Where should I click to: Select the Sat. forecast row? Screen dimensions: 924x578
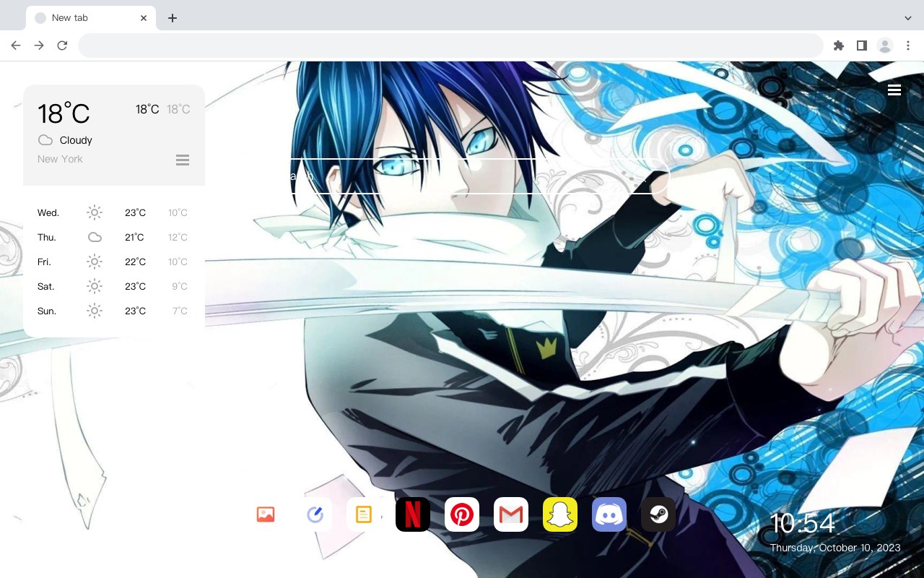coord(113,286)
